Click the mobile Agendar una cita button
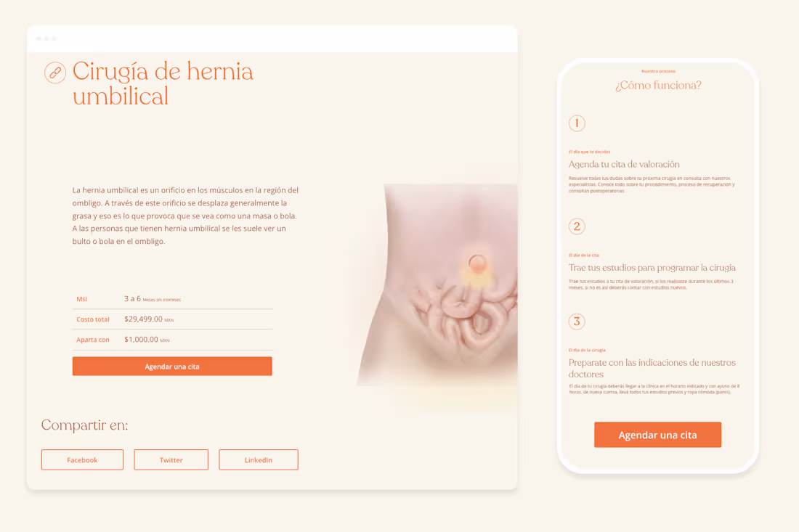This screenshot has height=532, width=799. pos(658,435)
